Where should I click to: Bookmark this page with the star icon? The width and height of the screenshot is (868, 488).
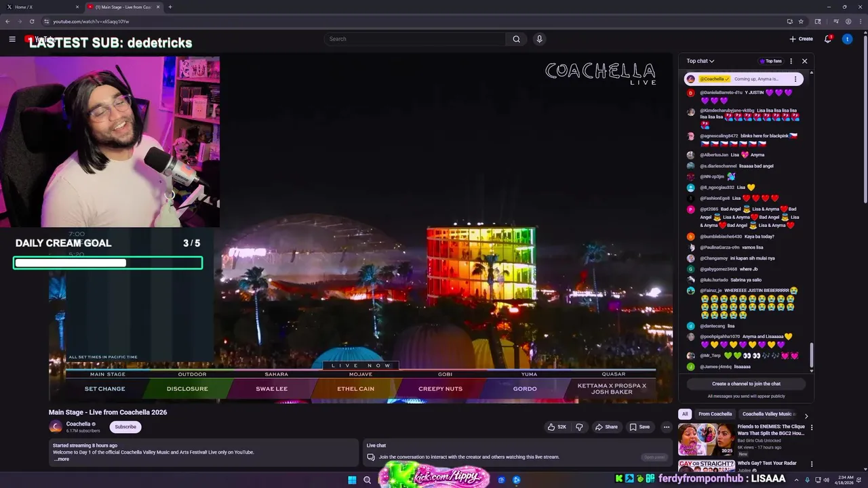(801, 22)
